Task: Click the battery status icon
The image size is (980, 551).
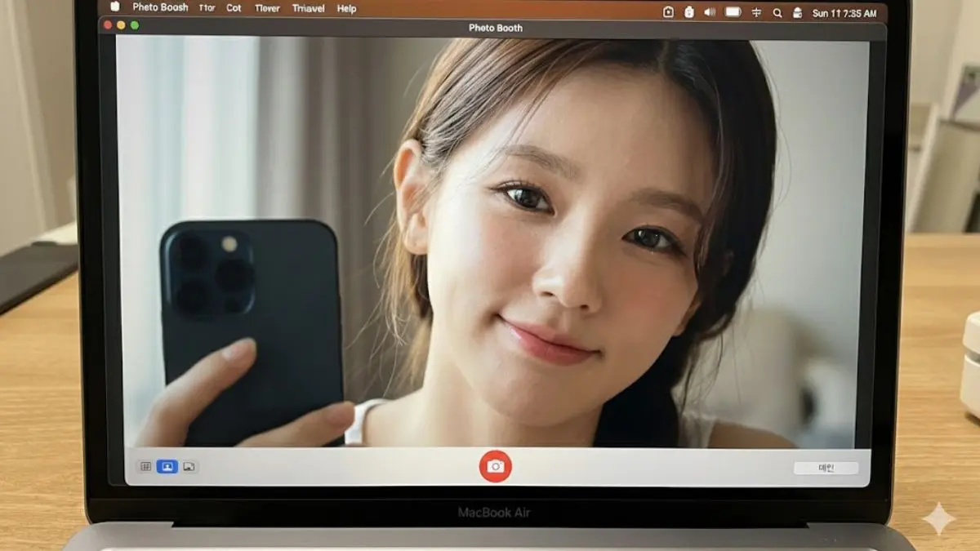Action: click(x=733, y=12)
